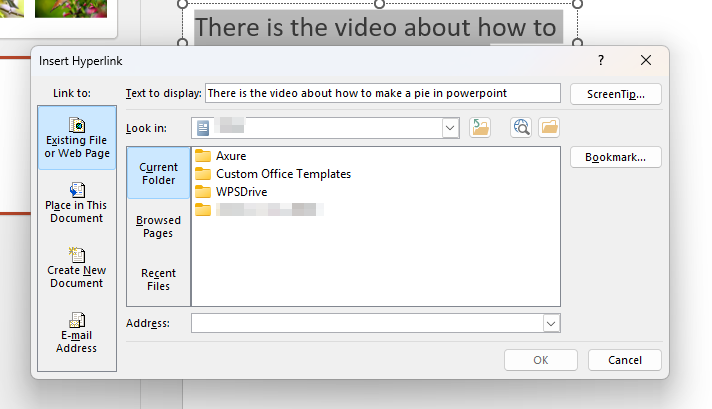Image resolution: width=712 pixels, height=409 pixels.
Task: Select the Custom Office Templates folder
Action: (283, 174)
